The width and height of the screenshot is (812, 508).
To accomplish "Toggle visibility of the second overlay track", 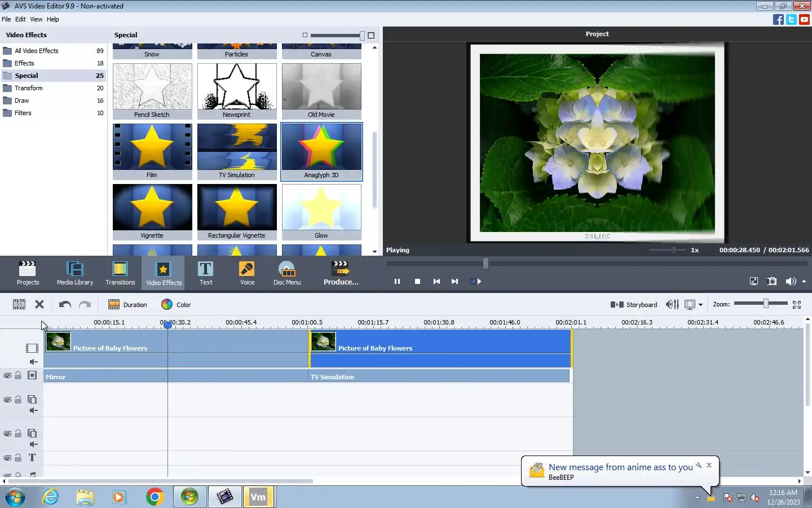I will click(x=7, y=433).
